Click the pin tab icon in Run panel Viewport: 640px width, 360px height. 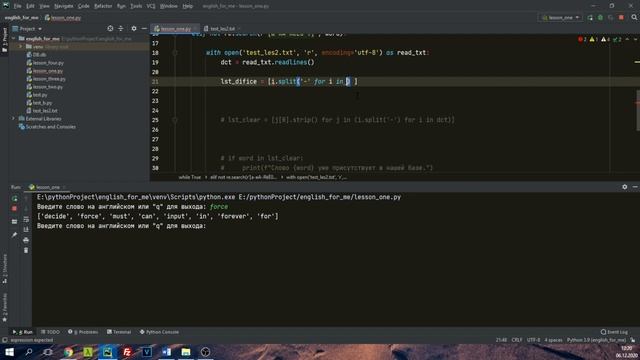(x=14, y=235)
